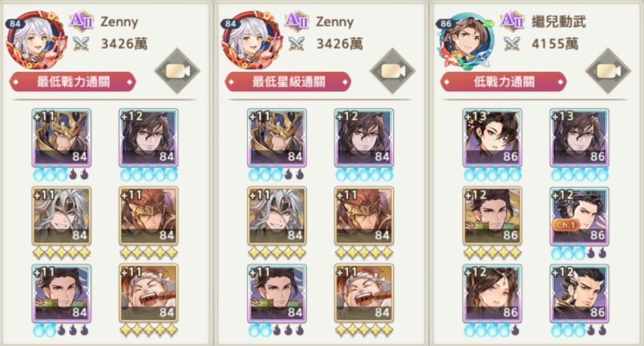Open the silver-haired +11 hero in middle panel
Screen dimensions: 644x346
277,216
